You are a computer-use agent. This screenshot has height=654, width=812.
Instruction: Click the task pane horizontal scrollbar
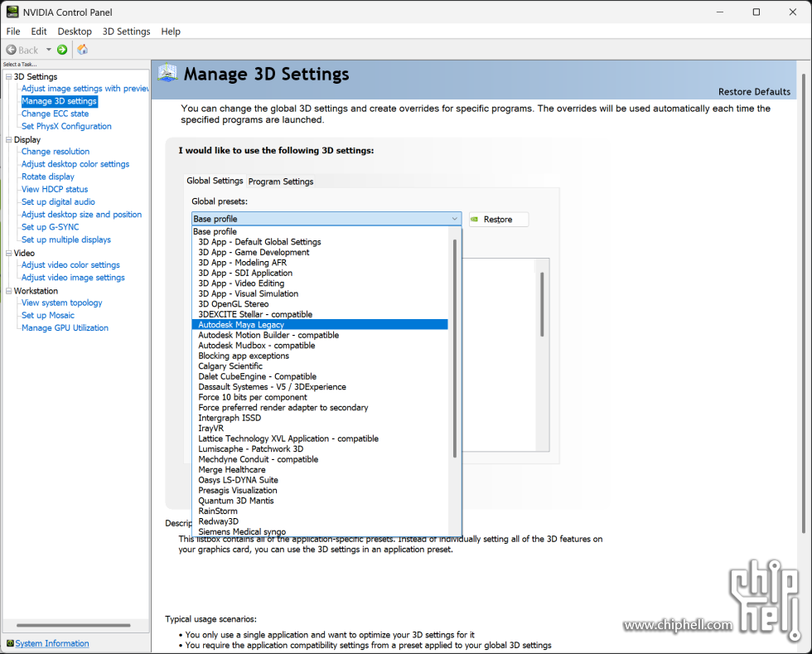click(x=73, y=625)
